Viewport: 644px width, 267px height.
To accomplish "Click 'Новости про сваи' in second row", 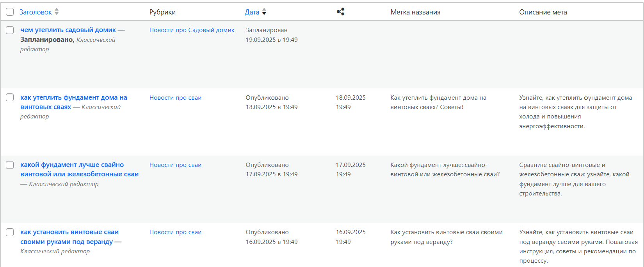I will coord(175,98).
